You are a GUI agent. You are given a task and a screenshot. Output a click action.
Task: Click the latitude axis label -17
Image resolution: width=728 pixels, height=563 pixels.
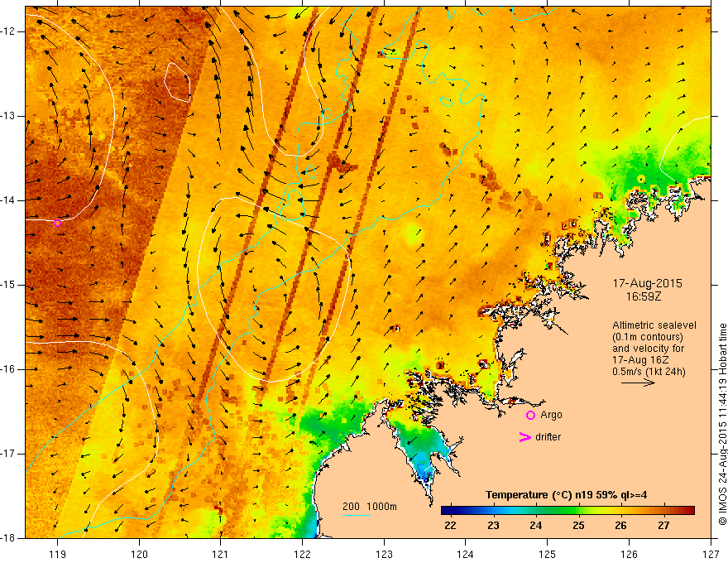[8, 454]
